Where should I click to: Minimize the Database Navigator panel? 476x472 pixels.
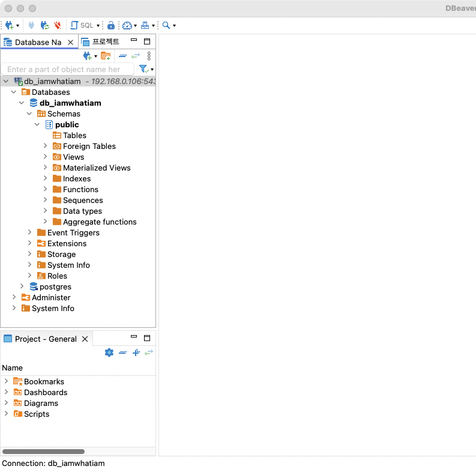coord(134,40)
